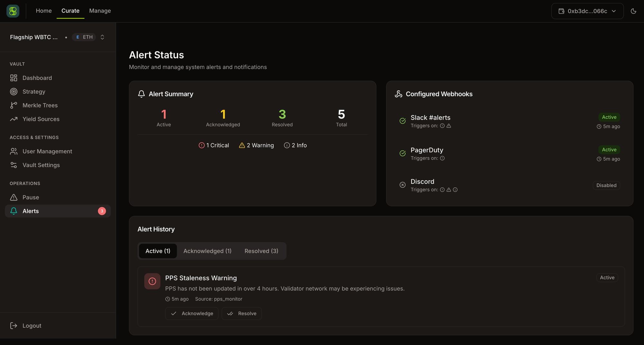
Task: Toggle dark mode with moon icon
Action: [633, 11]
